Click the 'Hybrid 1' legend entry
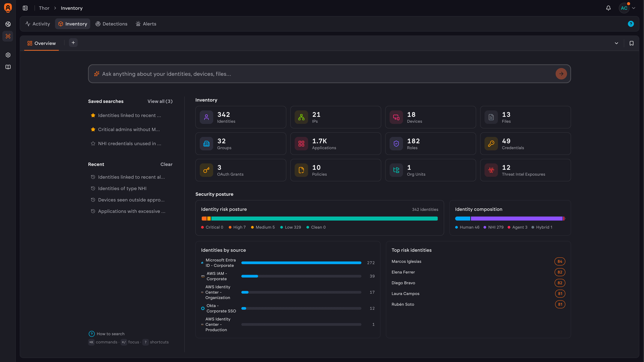The image size is (644, 362). point(542,227)
